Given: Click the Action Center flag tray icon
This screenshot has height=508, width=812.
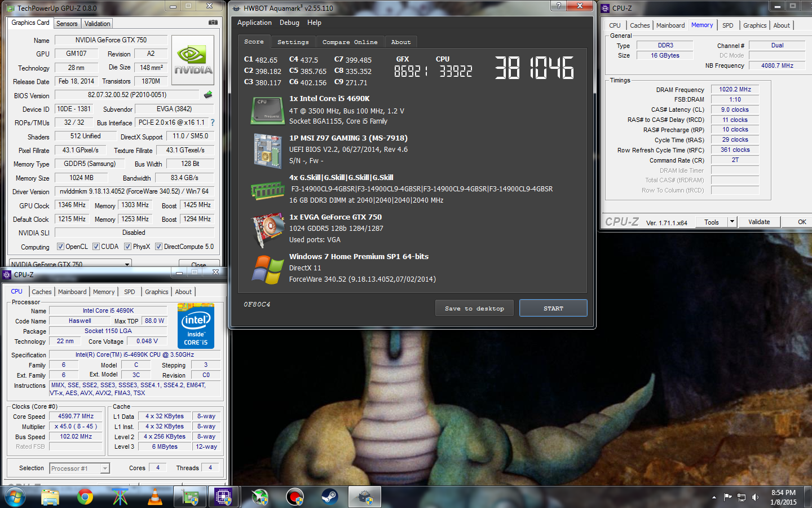Looking at the screenshot, I should [727, 497].
